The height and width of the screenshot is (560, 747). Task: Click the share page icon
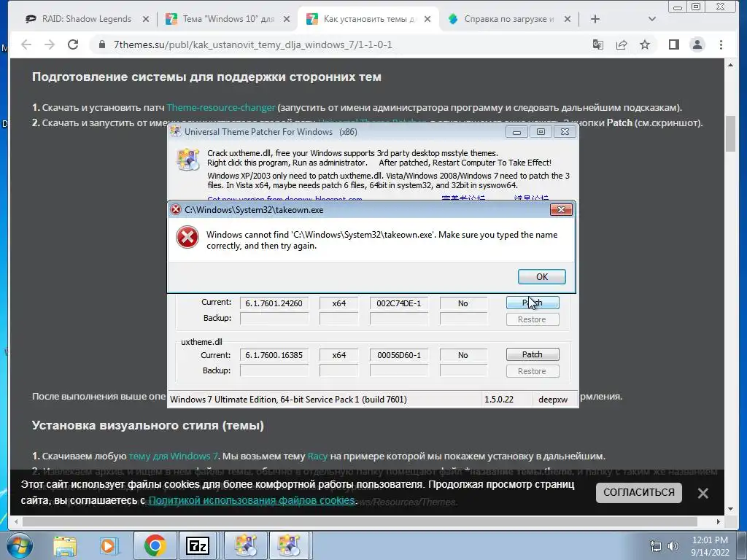click(x=622, y=44)
